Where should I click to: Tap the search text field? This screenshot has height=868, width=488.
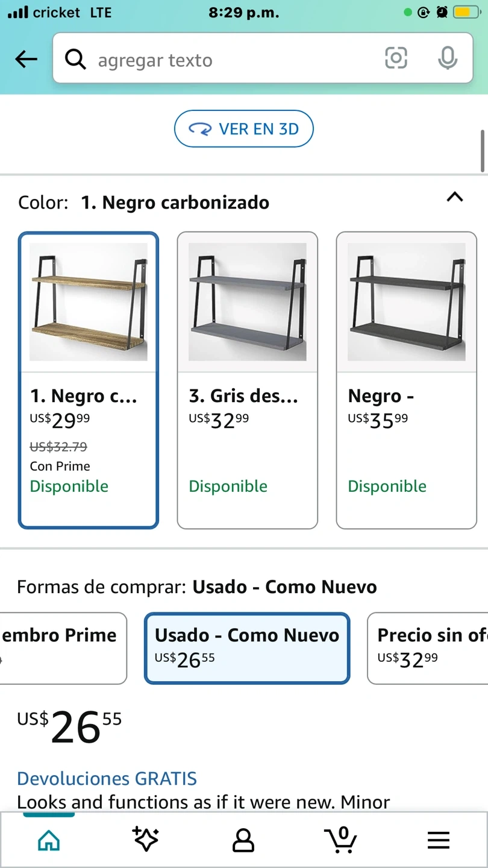click(229, 60)
